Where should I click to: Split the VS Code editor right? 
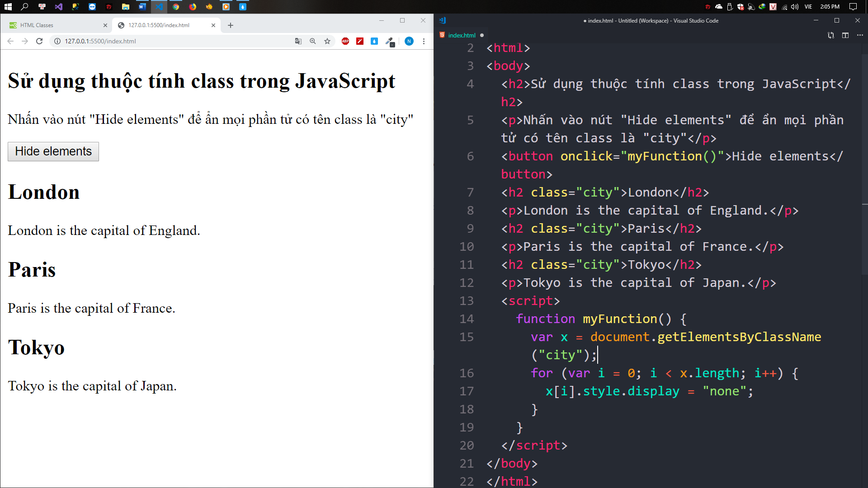click(x=845, y=35)
